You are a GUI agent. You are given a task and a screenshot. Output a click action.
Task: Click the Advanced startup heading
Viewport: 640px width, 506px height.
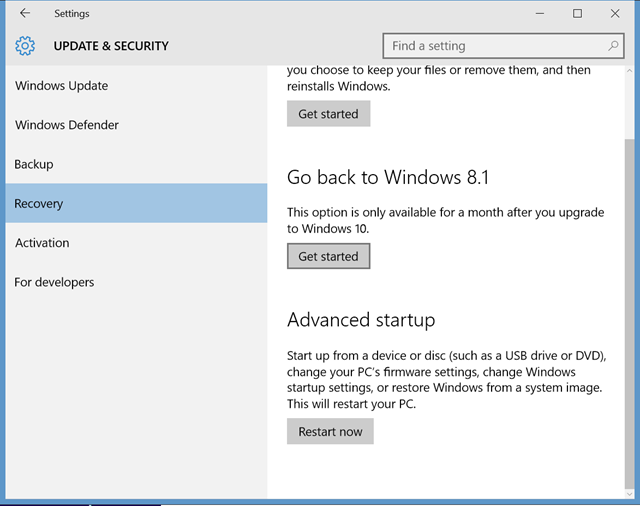361,320
